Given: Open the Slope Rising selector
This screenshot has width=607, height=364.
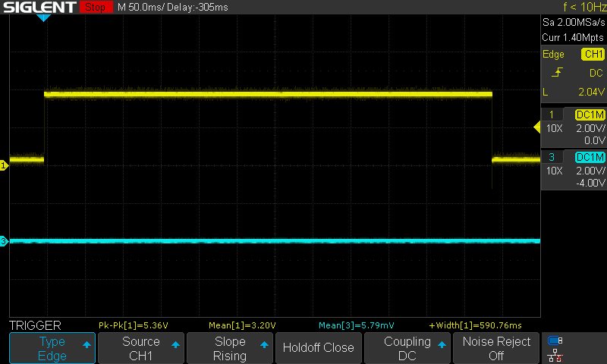Looking at the screenshot, I should [229, 348].
